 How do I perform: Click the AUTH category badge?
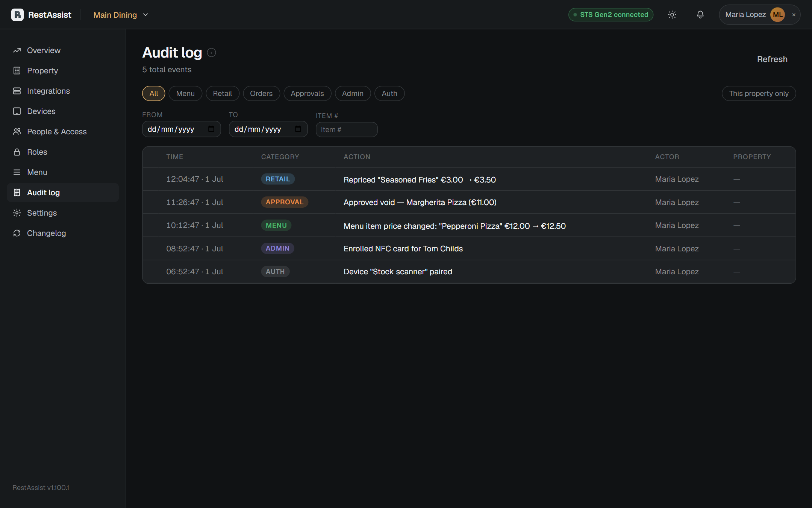click(275, 272)
